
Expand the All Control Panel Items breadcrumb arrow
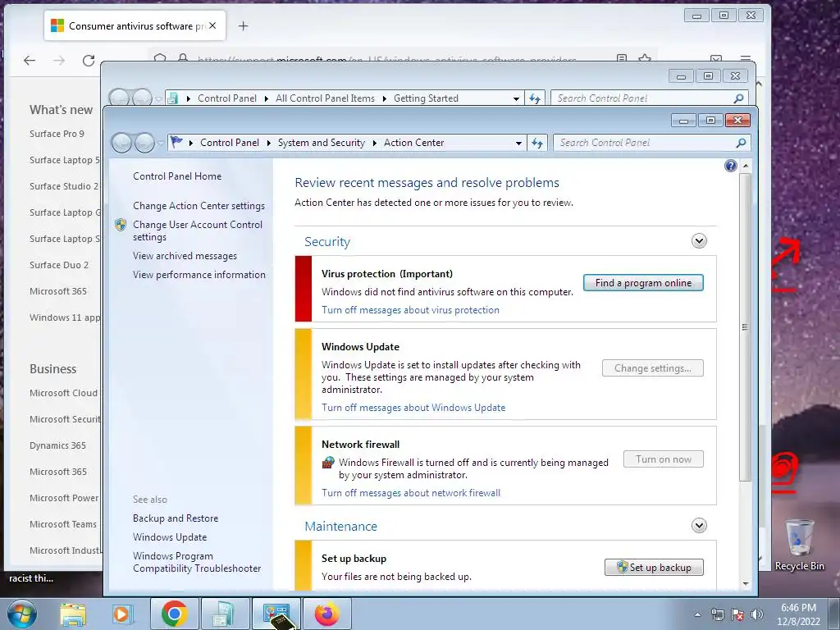pos(384,98)
